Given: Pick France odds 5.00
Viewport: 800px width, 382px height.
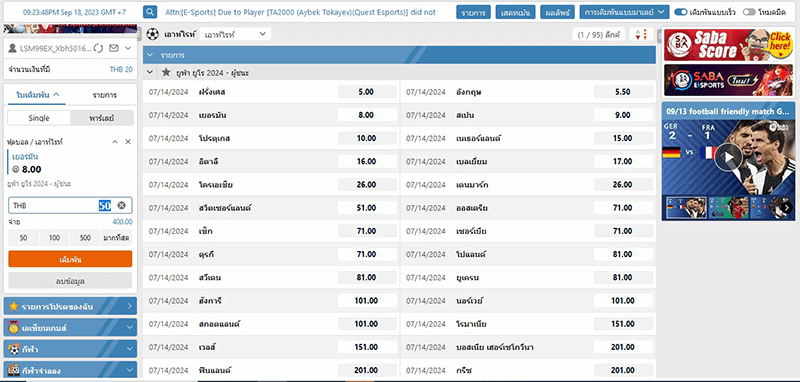Looking at the screenshot, I should 366,92.
